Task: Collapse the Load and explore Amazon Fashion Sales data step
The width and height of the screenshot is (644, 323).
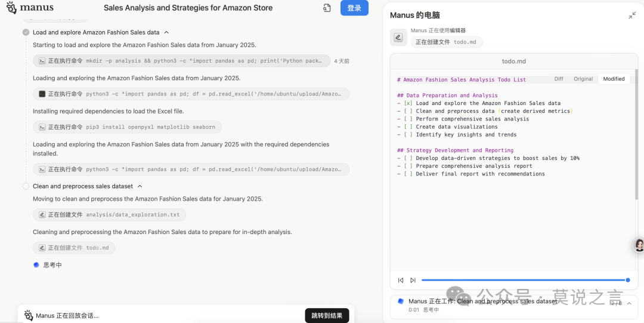Action: [166, 32]
